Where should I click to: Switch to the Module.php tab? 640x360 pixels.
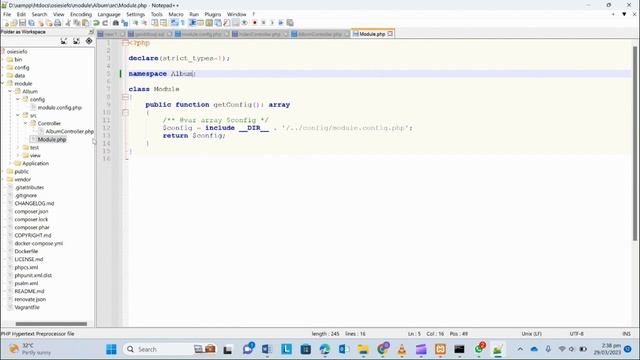(x=372, y=34)
